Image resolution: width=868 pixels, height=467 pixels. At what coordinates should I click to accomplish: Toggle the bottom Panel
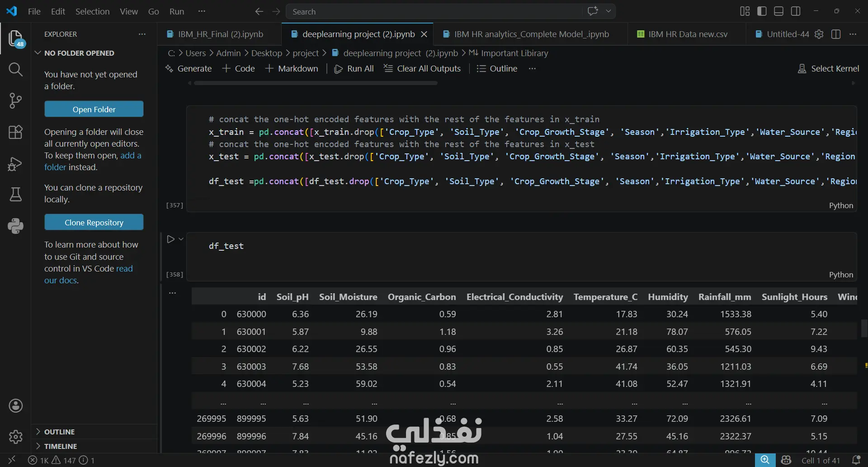(x=778, y=11)
